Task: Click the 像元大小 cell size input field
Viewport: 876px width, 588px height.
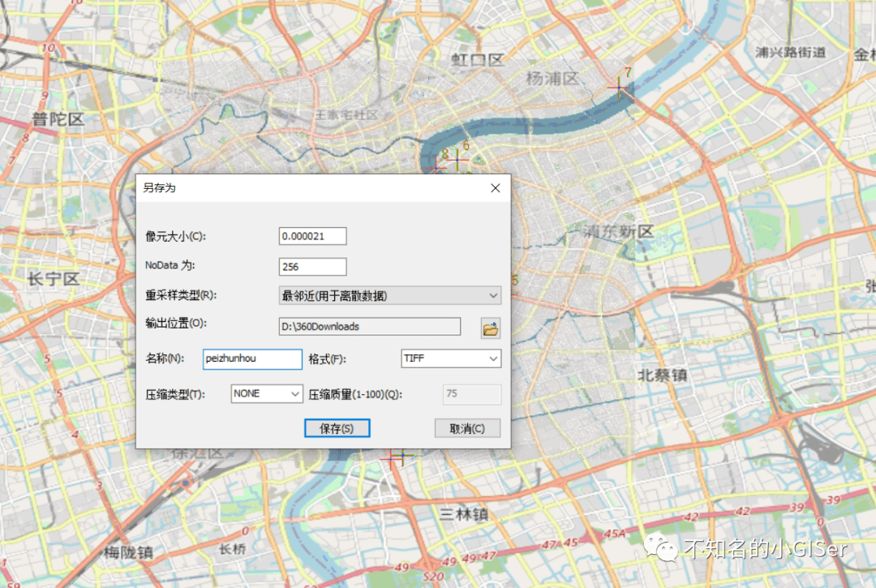Action: pos(312,235)
